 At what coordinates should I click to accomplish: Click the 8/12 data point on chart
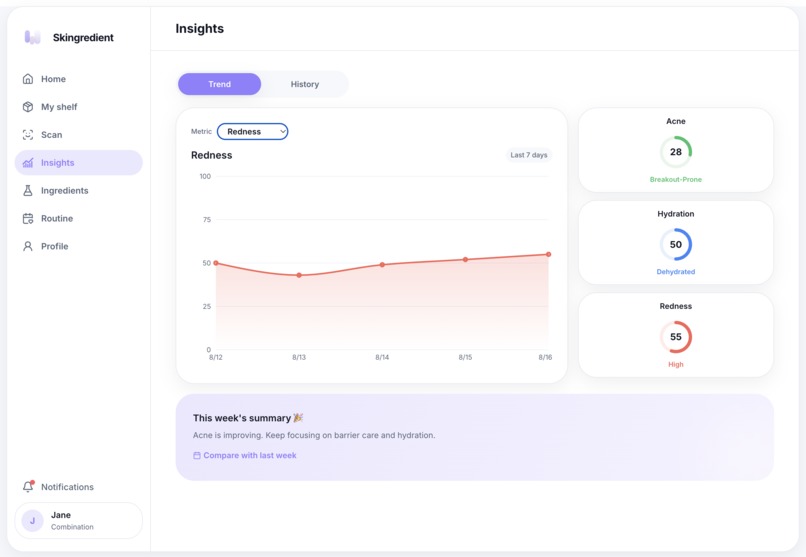pos(216,263)
